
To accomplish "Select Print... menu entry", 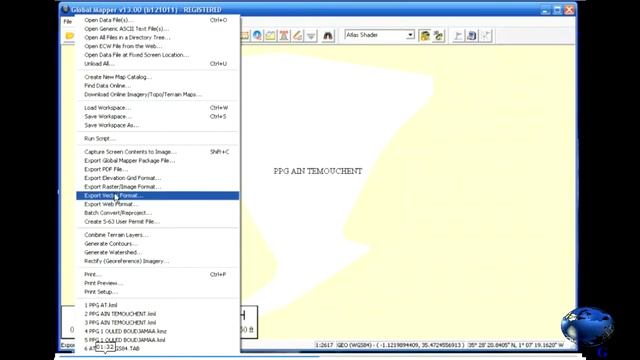I will click(x=158, y=274).
